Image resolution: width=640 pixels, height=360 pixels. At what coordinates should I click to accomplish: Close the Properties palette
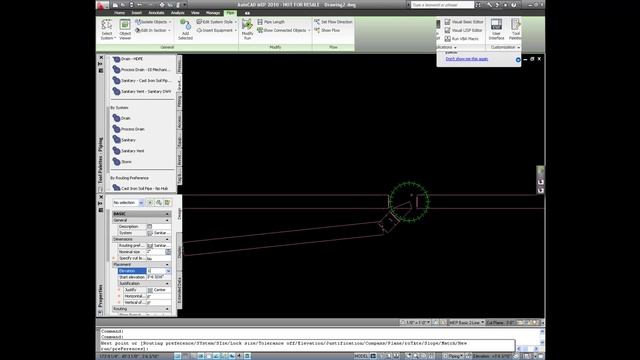(101, 197)
